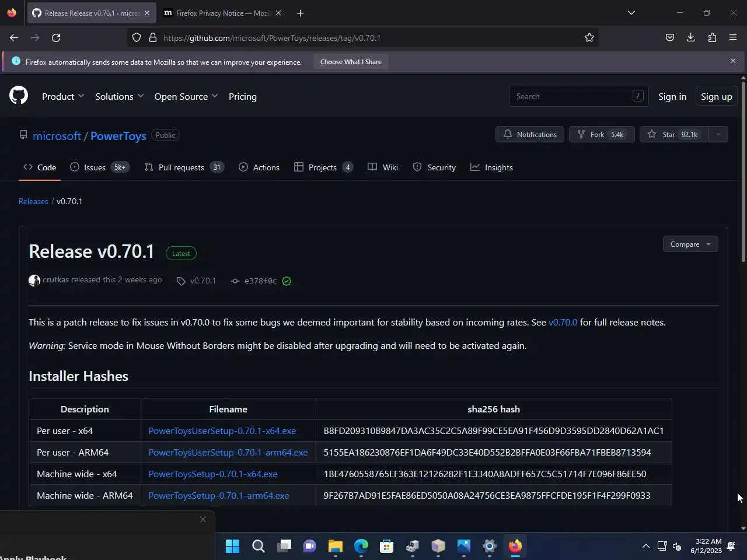The width and height of the screenshot is (747, 560).
Task: Close the Firefox Privacy Notice tab
Action: click(x=278, y=13)
